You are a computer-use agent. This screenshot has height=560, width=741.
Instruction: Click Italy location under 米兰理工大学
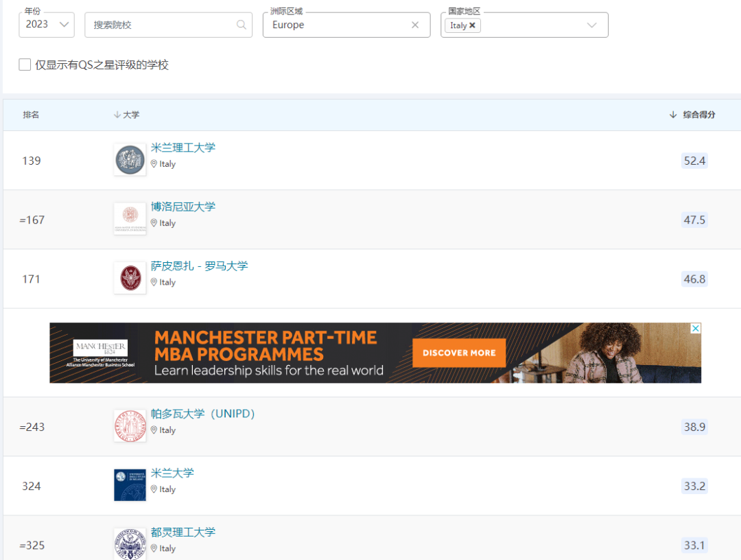pos(163,164)
